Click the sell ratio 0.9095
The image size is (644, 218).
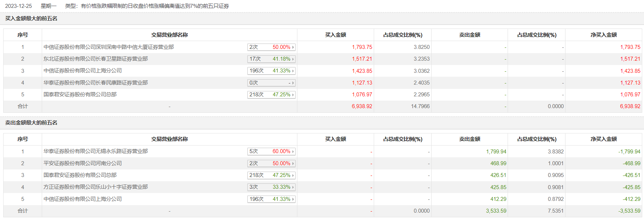coord(556,175)
